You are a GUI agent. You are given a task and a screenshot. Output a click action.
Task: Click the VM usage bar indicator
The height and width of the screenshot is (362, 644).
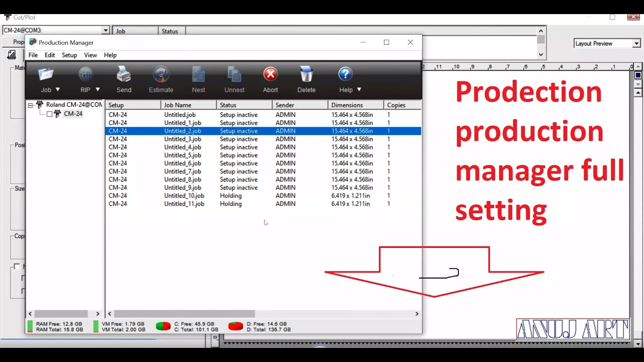(96, 326)
